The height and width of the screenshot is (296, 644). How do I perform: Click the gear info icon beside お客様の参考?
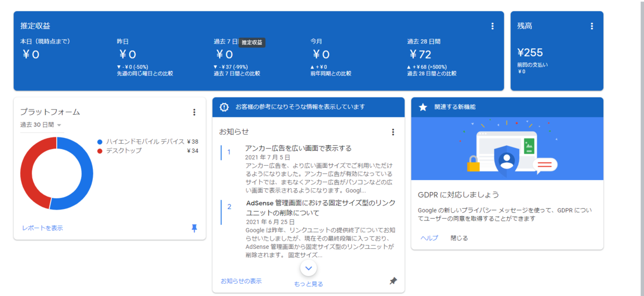coord(224,107)
